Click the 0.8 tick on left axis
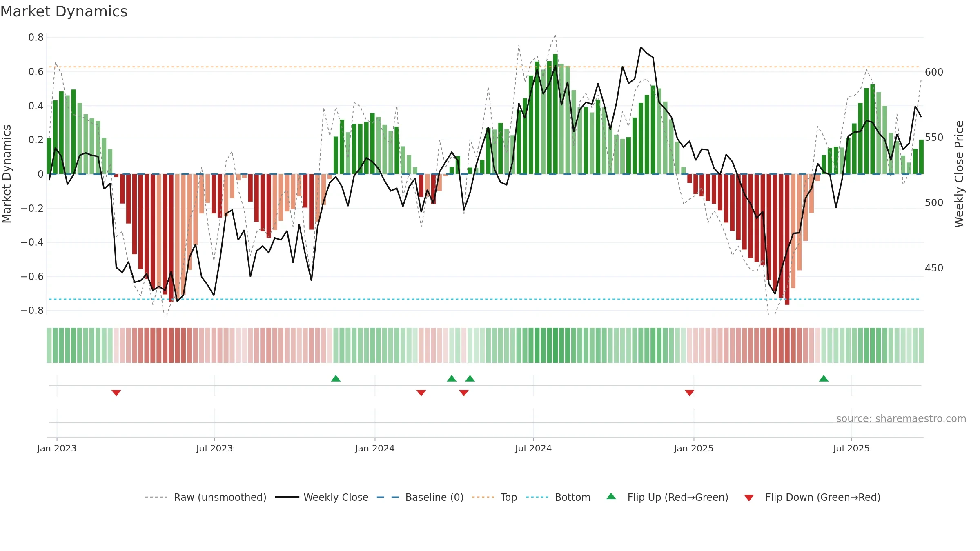Screen dimensions: 980x551 tap(36, 38)
